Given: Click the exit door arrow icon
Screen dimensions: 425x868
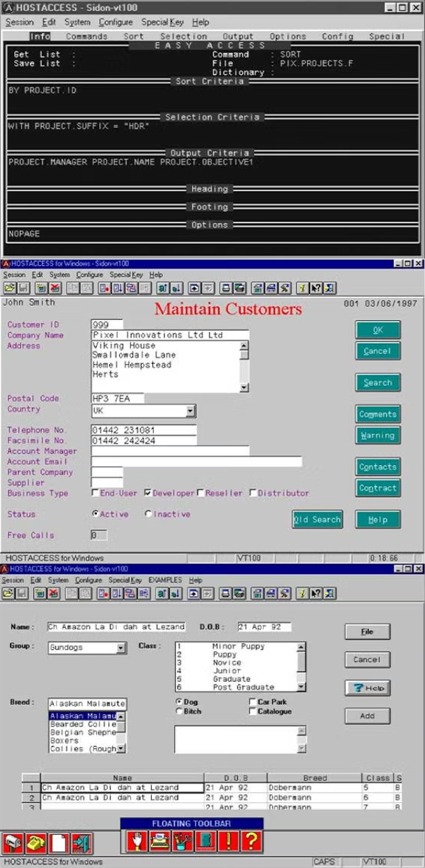Looking at the screenshot, I should point(81,843).
